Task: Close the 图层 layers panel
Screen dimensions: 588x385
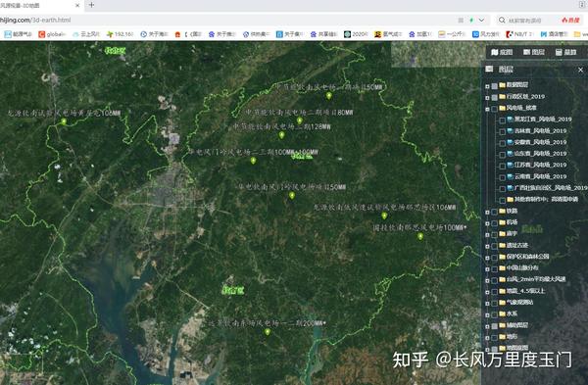Action: tap(580, 70)
